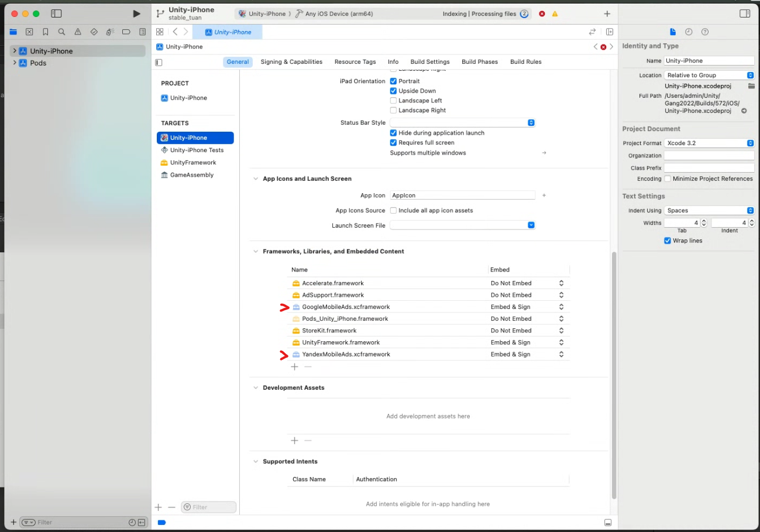Open the Bookmark navigator
The width and height of the screenshot is (760, 532).
click(x=46, y=32)
